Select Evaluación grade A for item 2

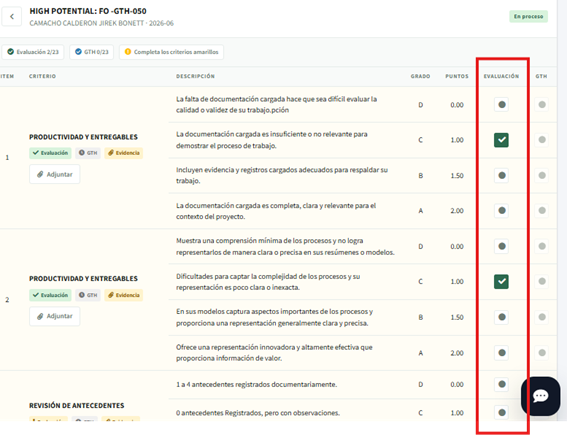[502, 353]
